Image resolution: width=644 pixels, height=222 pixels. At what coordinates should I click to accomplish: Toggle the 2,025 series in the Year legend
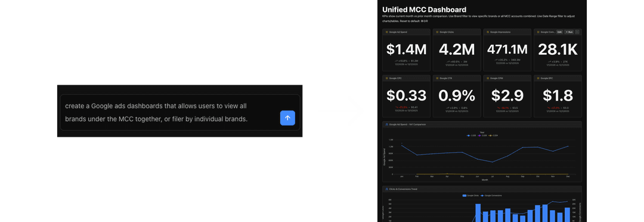coord(471,135)
